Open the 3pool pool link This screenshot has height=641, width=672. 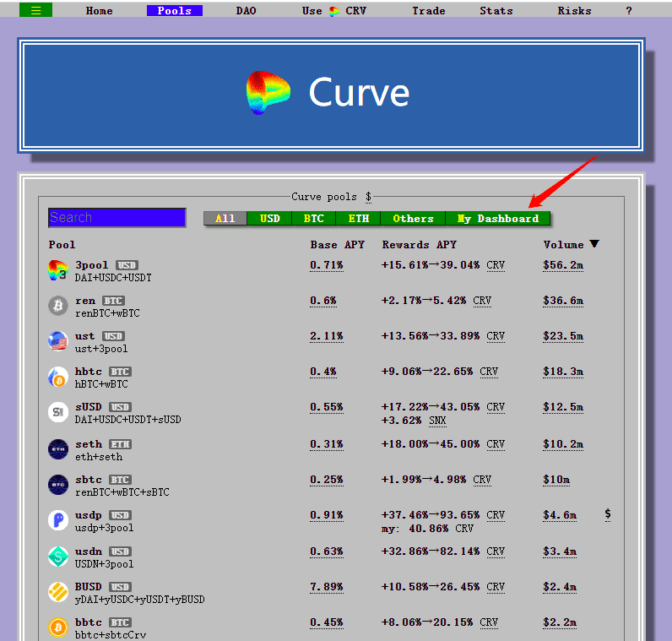pos(92,265)
